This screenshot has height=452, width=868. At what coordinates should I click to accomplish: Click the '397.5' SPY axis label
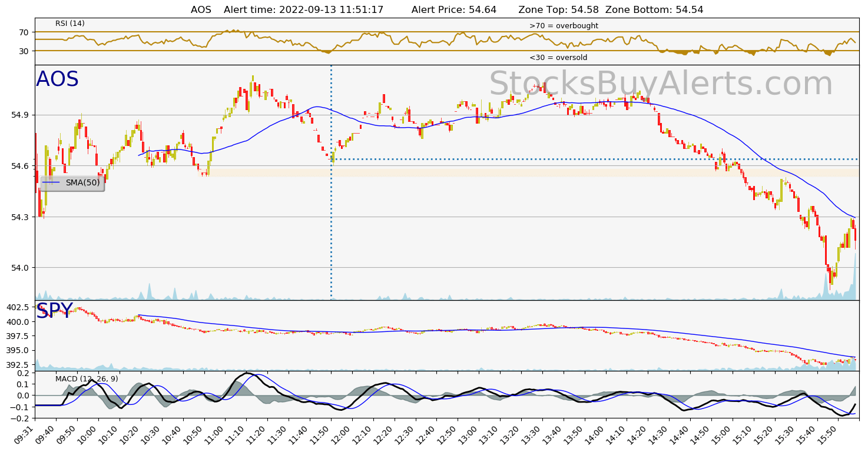pyautogui.click(x=18, y=336)
